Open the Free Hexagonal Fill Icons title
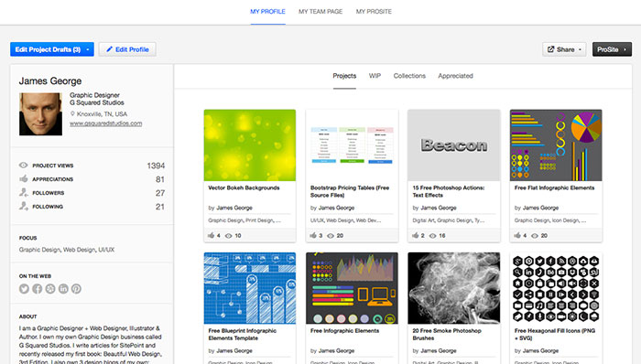This screenshot has width=641, height=364. point(555,334)
